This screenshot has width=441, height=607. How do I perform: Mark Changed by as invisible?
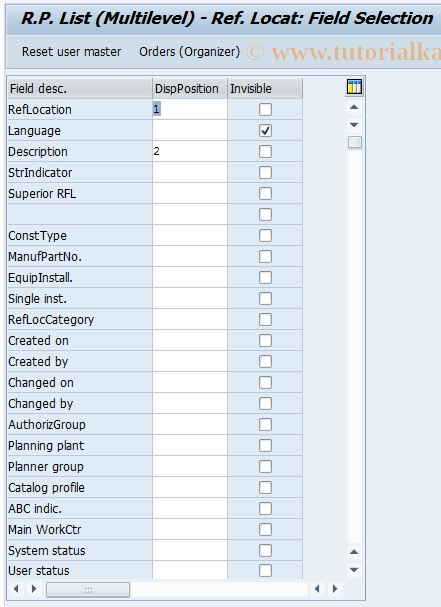[265, 404]
